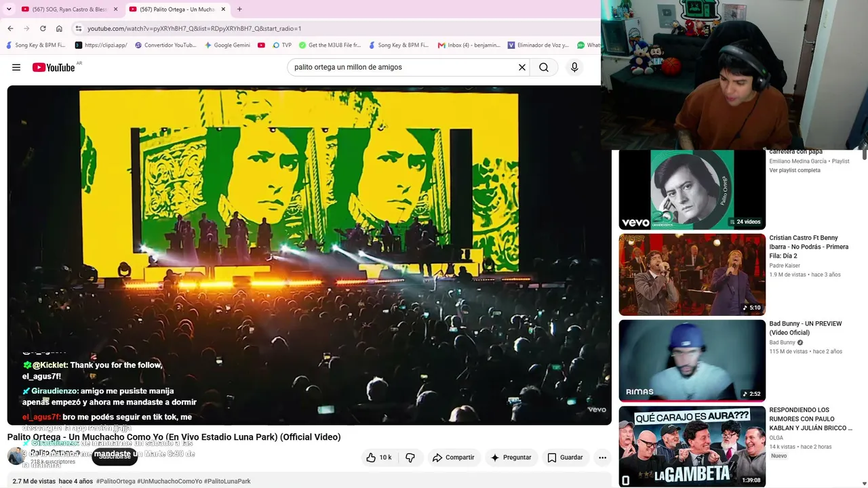The image size is (868, 488).
Task: Open the TVP bookmark
Action: point(282,45)
